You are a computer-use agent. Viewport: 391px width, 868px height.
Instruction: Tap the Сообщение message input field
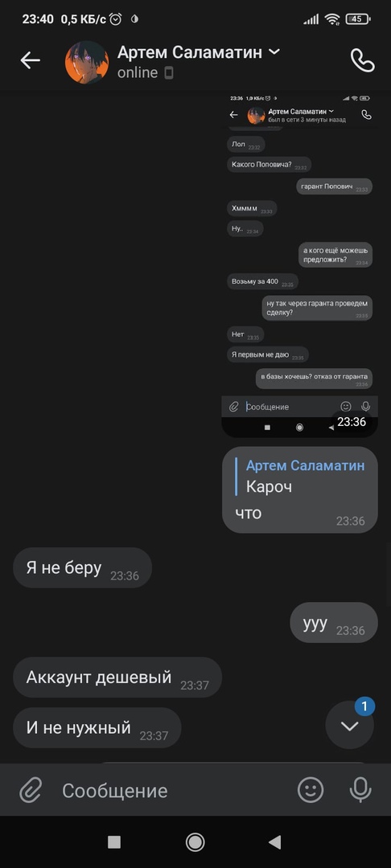(x=171, y=791)
